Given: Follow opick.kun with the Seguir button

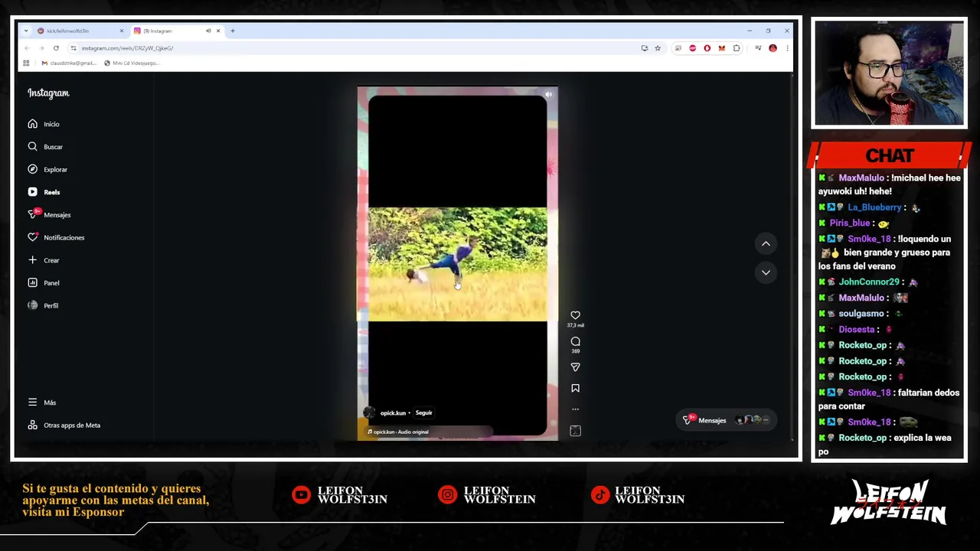Looking at the screenshot, I should pos(423,412).
